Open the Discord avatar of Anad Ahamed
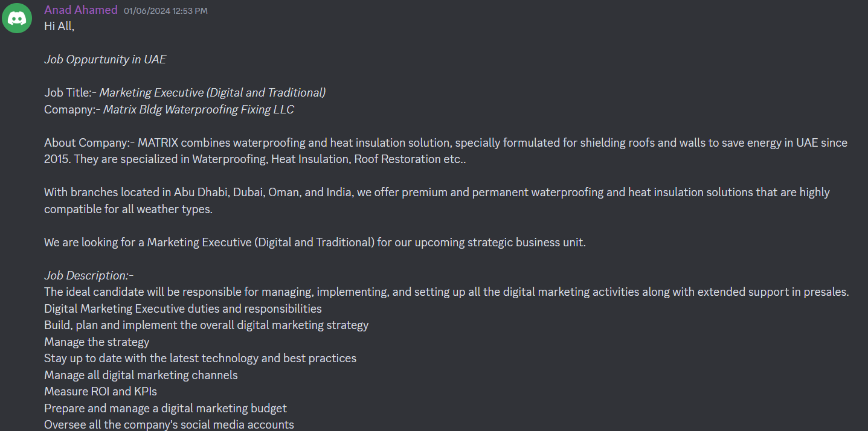Viewport: 868px width, 431px height. click(17, 19)
